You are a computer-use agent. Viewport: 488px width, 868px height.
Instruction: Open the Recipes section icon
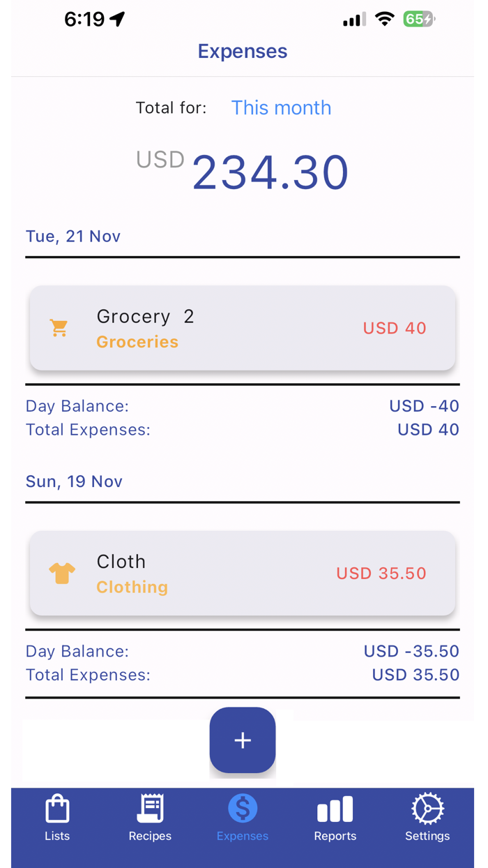150,809
